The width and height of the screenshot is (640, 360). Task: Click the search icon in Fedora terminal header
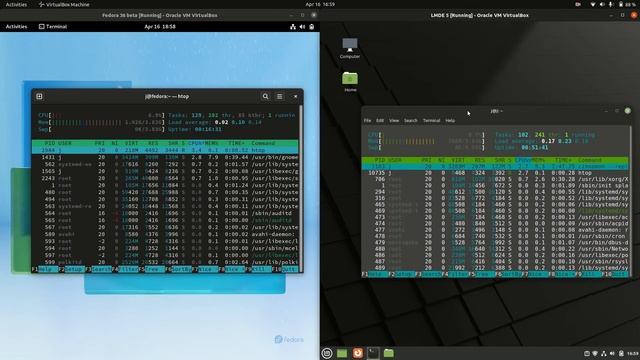tap(265, 96)
